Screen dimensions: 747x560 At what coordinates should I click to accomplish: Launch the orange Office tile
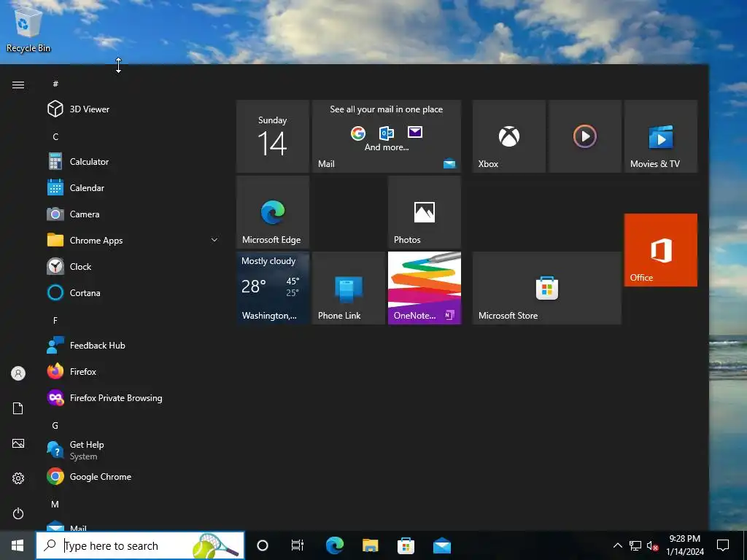(x=661, y=250)
